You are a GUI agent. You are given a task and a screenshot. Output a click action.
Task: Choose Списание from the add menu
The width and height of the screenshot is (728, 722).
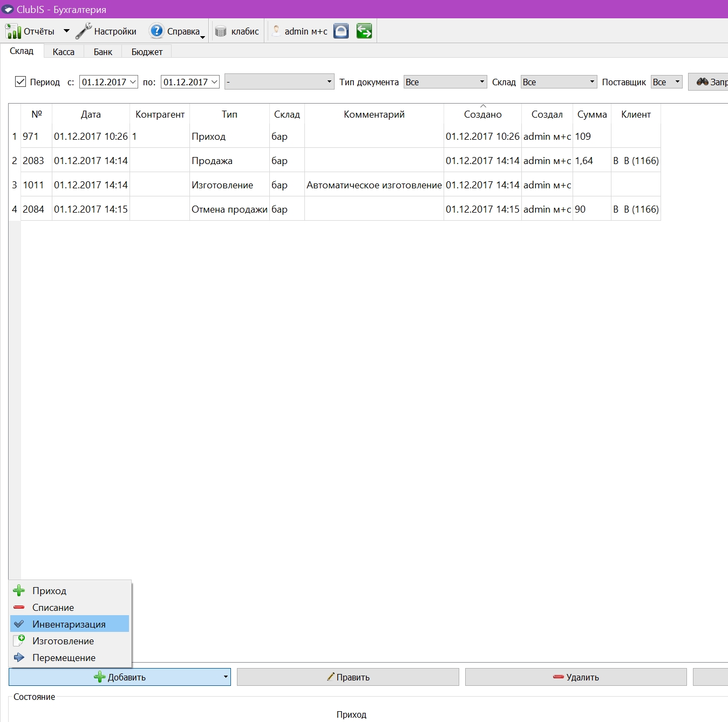pos(70,607)
